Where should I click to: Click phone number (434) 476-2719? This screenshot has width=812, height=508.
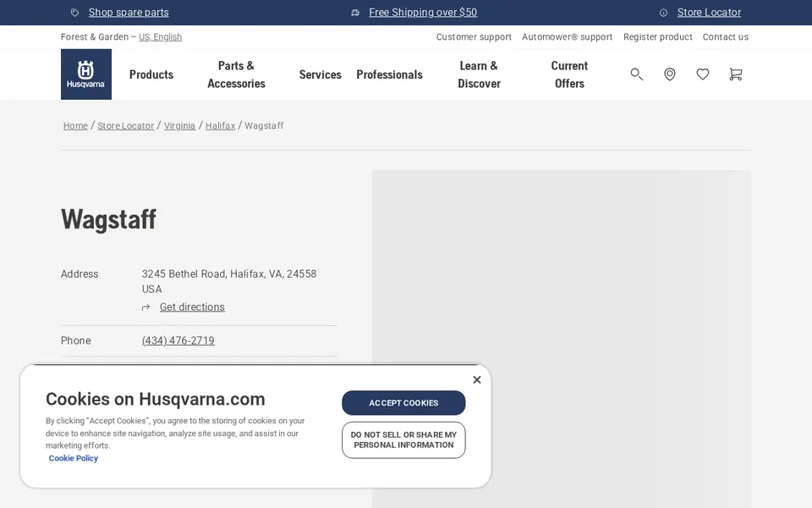pyautogui.click(x=178, y=340)
